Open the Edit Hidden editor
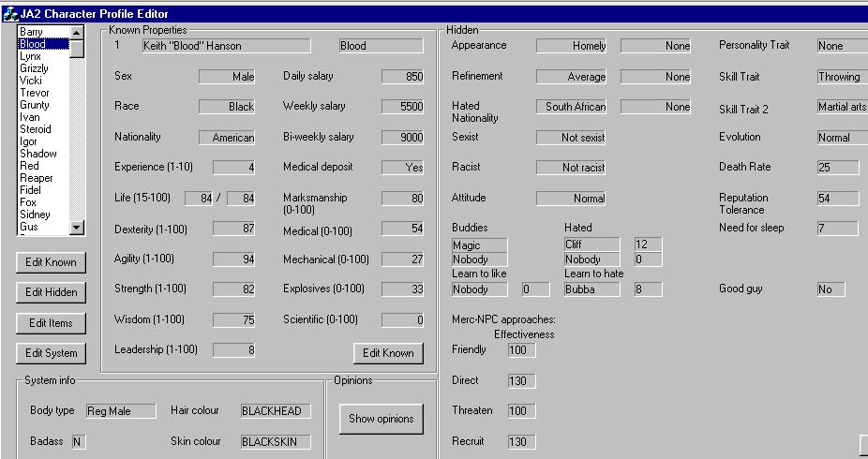The image size is (868, 459). [51, 292]
